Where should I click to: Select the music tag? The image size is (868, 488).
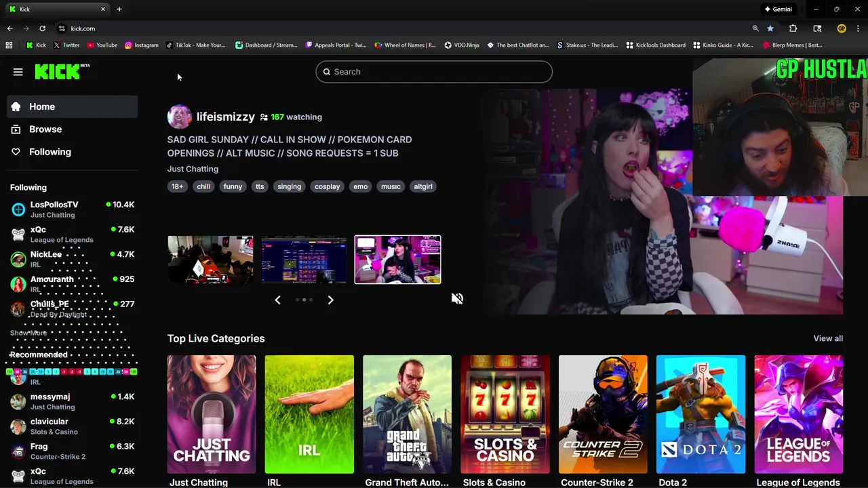pyautogui.click(x=391, y=186)
